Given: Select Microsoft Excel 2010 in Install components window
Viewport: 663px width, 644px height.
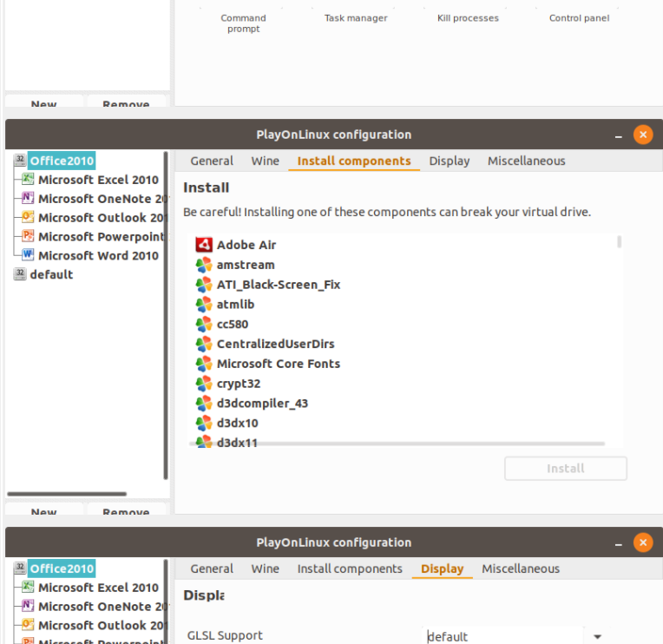Looking at the screenshot, I should coord(98,180).
